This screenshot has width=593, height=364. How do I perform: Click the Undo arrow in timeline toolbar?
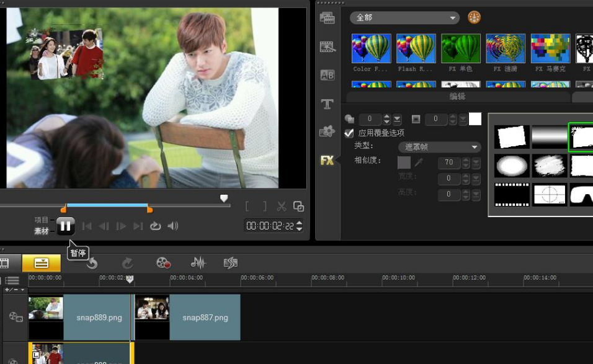point(92,264)
